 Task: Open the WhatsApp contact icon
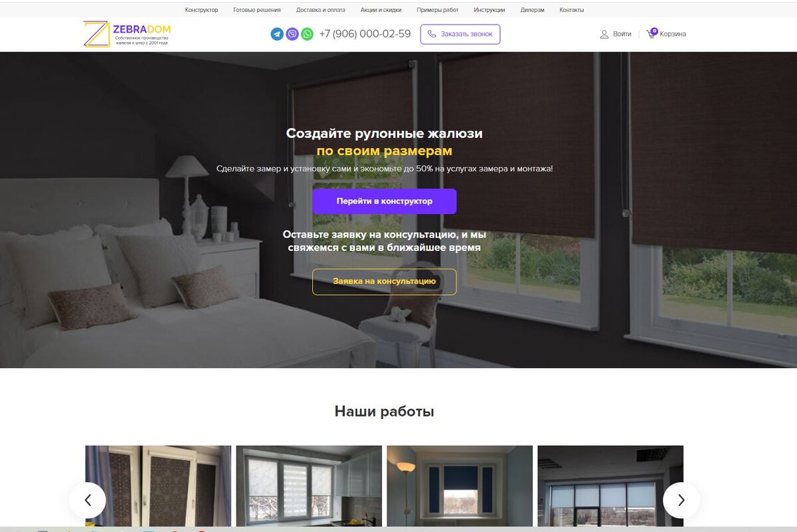click(x=307, y=34)
